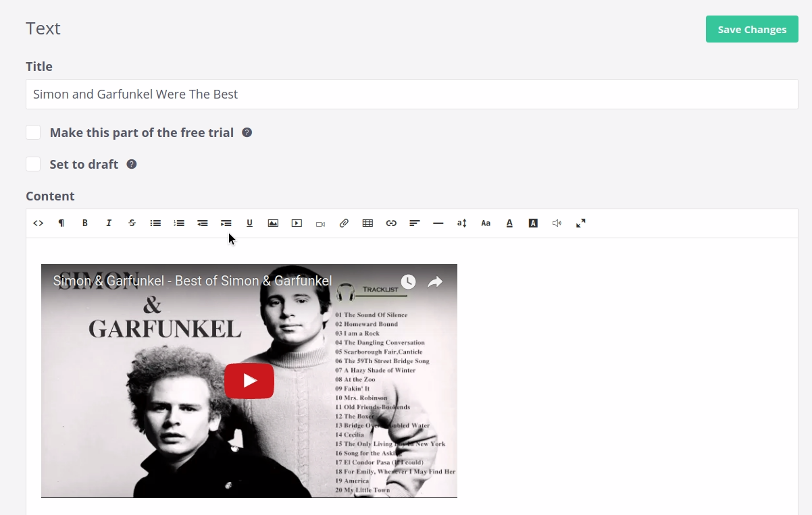Viewport: 812px width, 515px height.
Task: Apply strikethrough formatting
Action: (x=132, y=223)
